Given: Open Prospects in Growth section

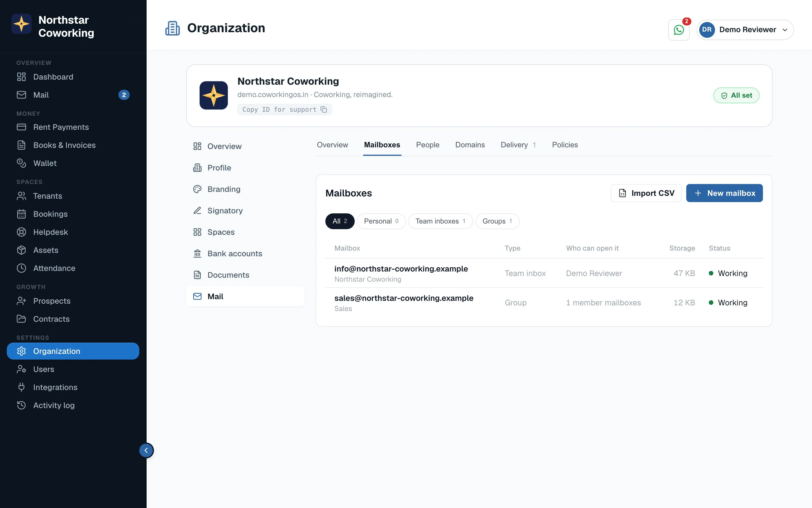Looking at the screenshot, I should click(x=73, y=301).
